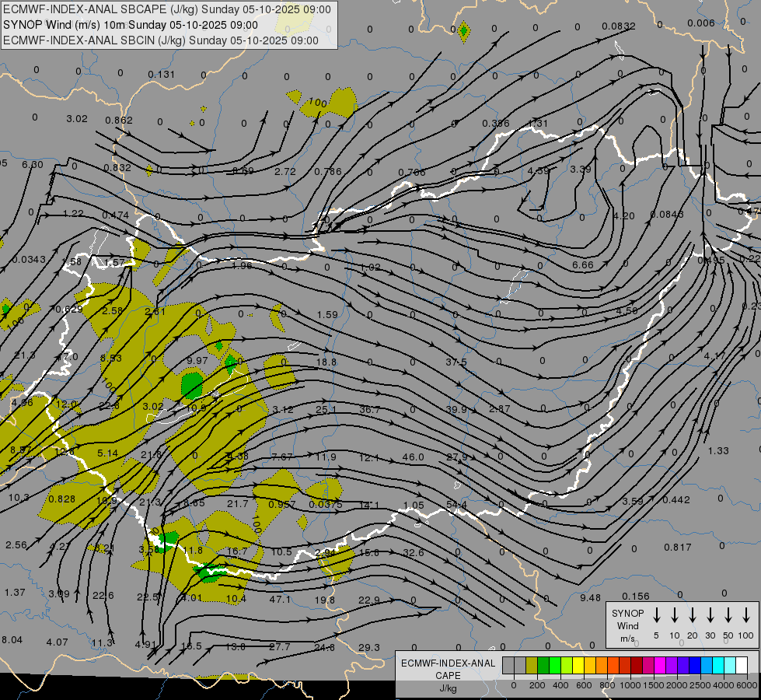Click the map value 0.442
The image size is (761, 700).
pyautogui.click(x=676, y=500)
